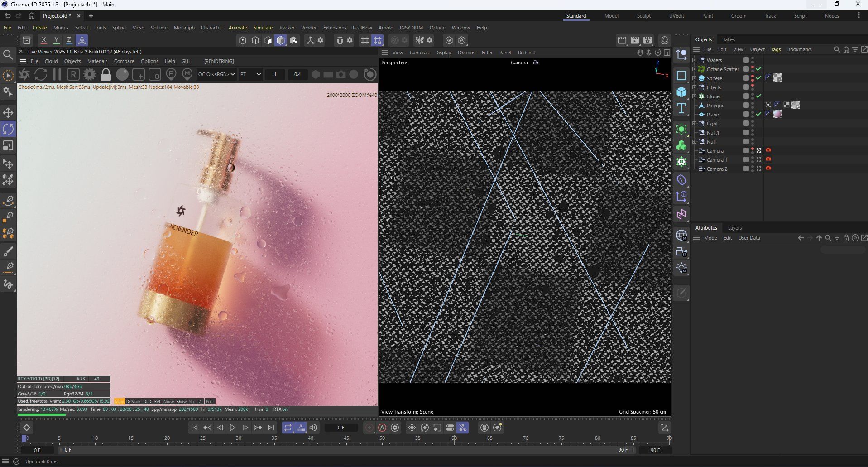Open the OCIO sRGB dropdown

tap(216, 74)
